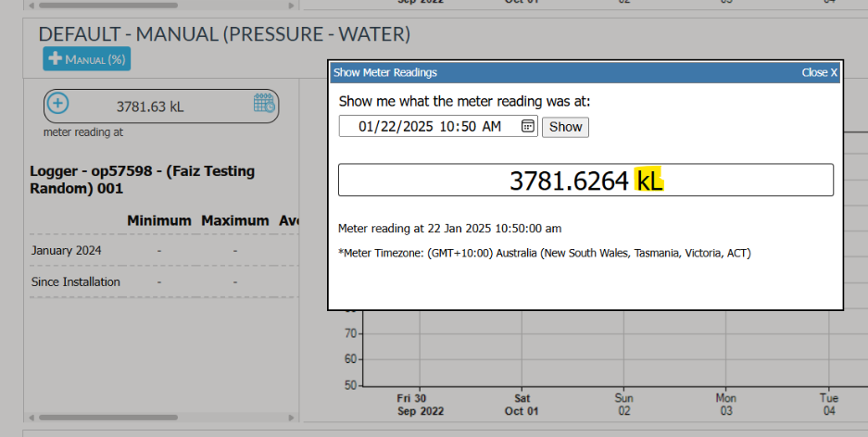This screenshot has height=437, width=868.
Task: Close the Show Meter Readings dialog
Action: click(x=819, y=72)
